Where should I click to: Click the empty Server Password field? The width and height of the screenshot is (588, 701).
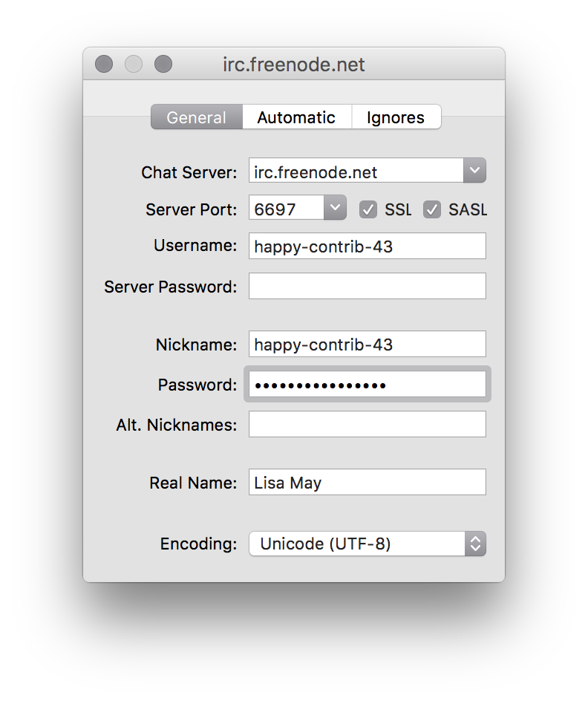coord(367,286)
